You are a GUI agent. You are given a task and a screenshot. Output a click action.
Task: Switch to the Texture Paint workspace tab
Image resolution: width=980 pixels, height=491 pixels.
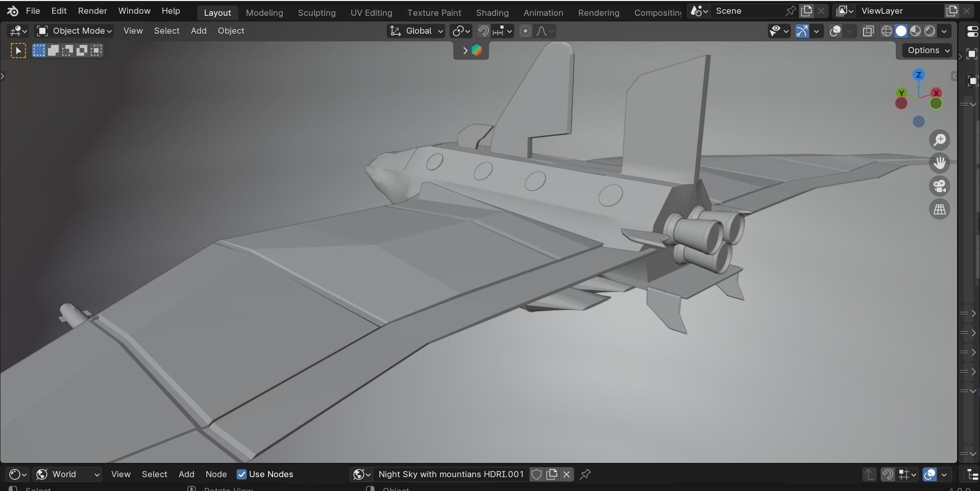(434, 13)
